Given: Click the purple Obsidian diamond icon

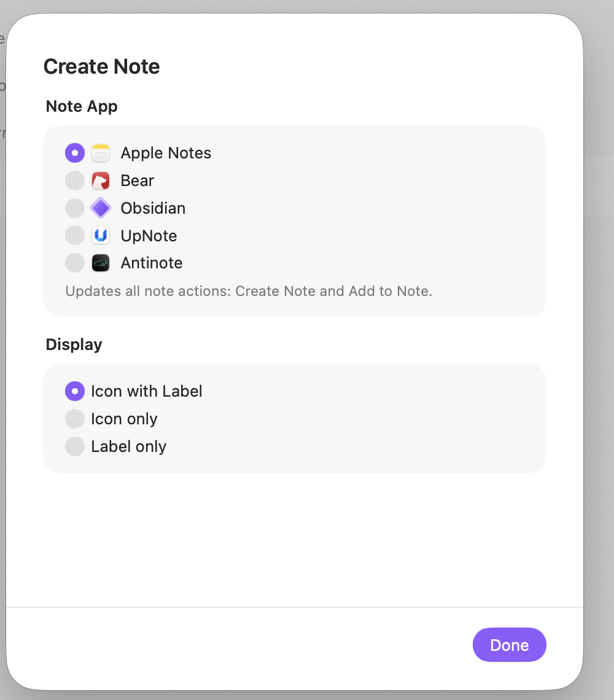Looking at the screenshot, I should click(101, 208).
